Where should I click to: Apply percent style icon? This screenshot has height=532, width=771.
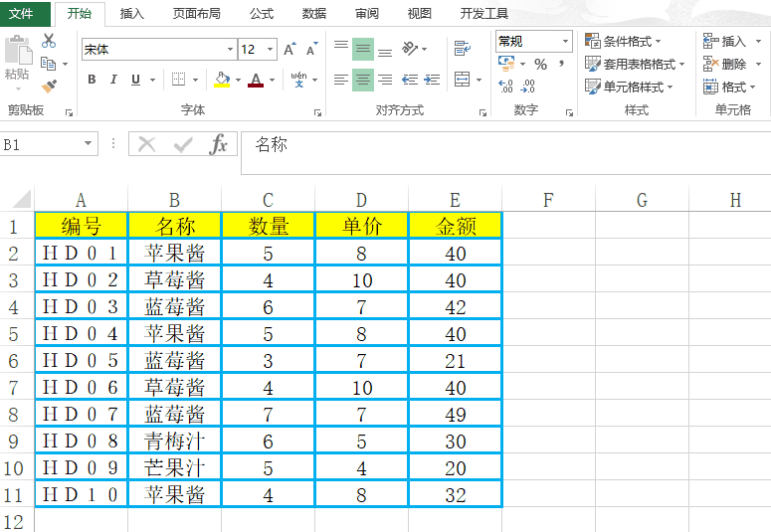click(540, 64)
